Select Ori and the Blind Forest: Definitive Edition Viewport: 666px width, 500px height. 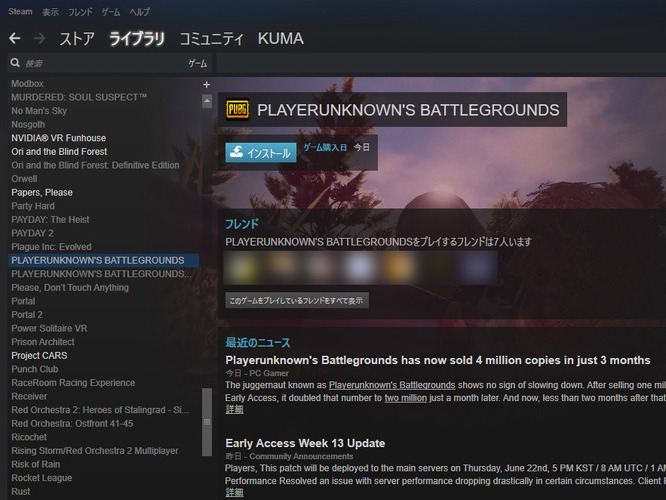95,165
